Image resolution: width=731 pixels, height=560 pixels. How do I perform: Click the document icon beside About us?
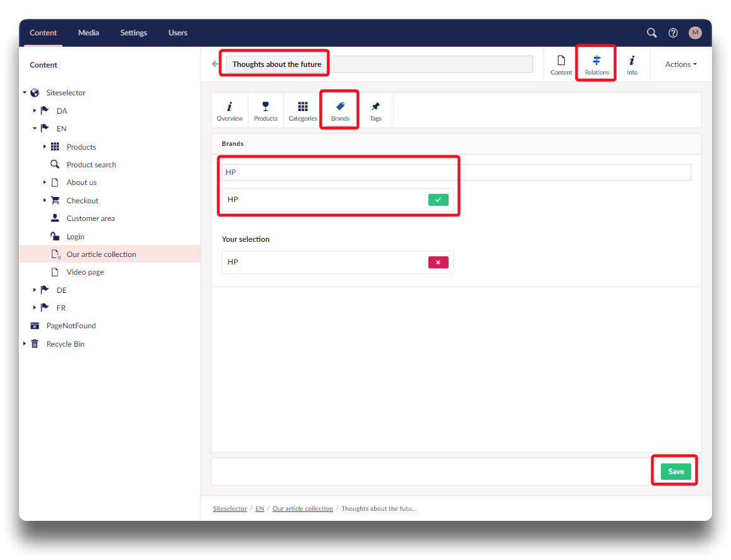[x=55, y=182]
